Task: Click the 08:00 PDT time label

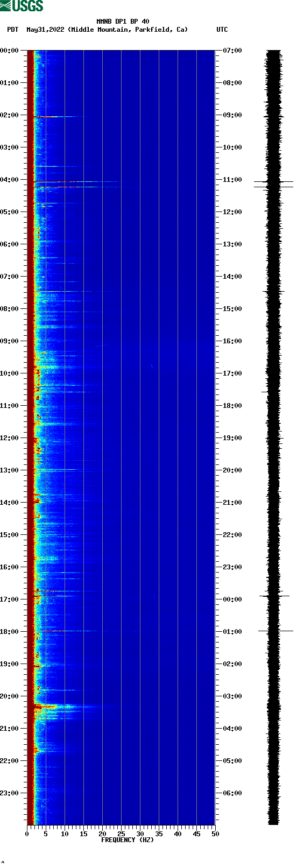Action: (x=9, y=309)
